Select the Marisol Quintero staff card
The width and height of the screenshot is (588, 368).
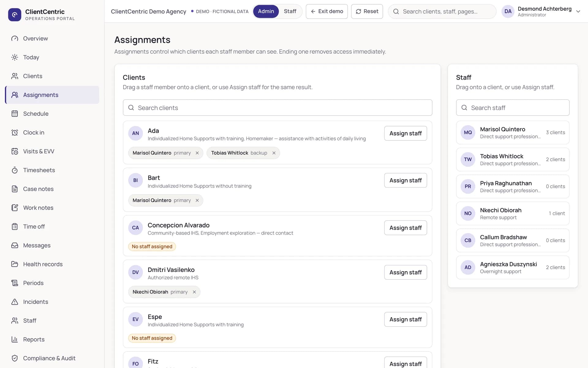513,132
